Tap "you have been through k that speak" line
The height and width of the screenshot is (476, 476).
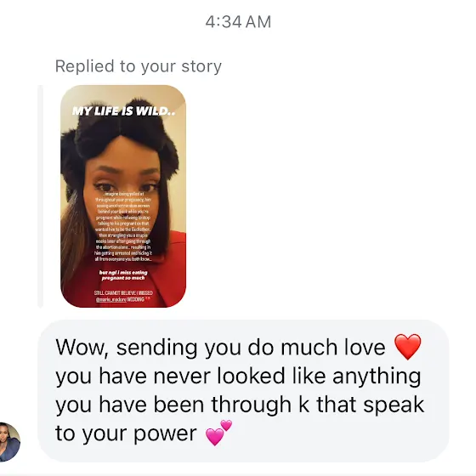point(240,405)
